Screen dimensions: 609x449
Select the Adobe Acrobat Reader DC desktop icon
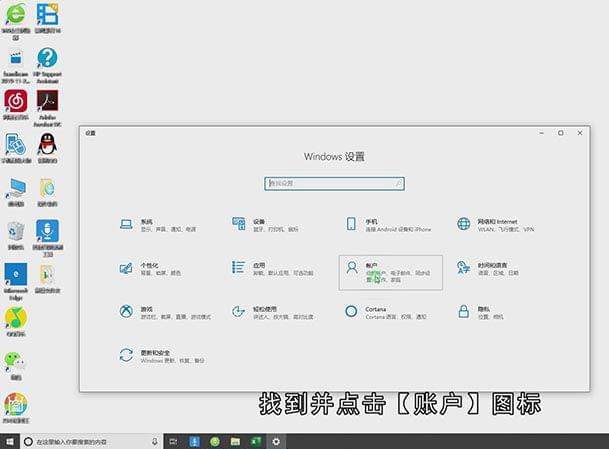tap(47, 109)
